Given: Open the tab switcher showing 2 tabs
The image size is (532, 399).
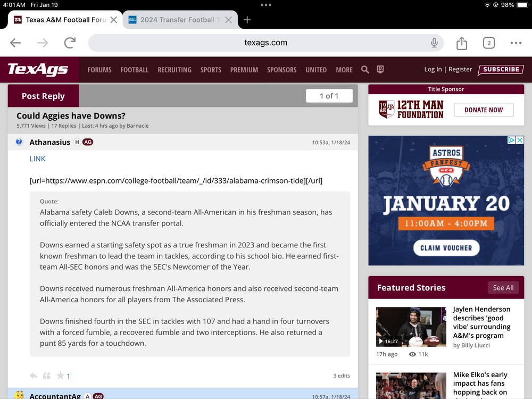Looking at the screenshot, I should [x=488, y=43].
